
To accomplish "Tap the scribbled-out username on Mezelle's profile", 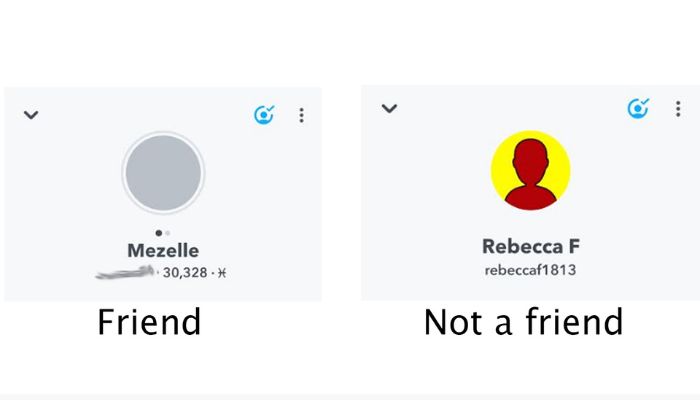I will point(125,272).
